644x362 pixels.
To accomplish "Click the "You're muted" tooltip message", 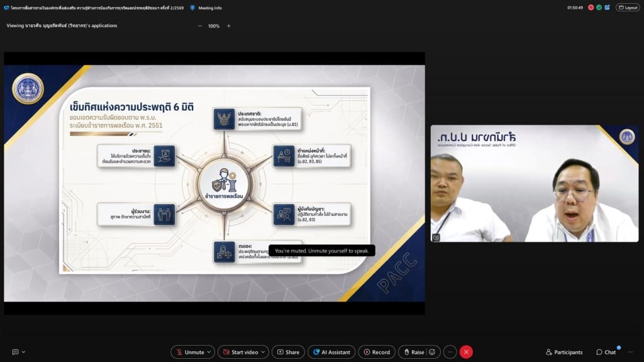I will coord(321,251).
